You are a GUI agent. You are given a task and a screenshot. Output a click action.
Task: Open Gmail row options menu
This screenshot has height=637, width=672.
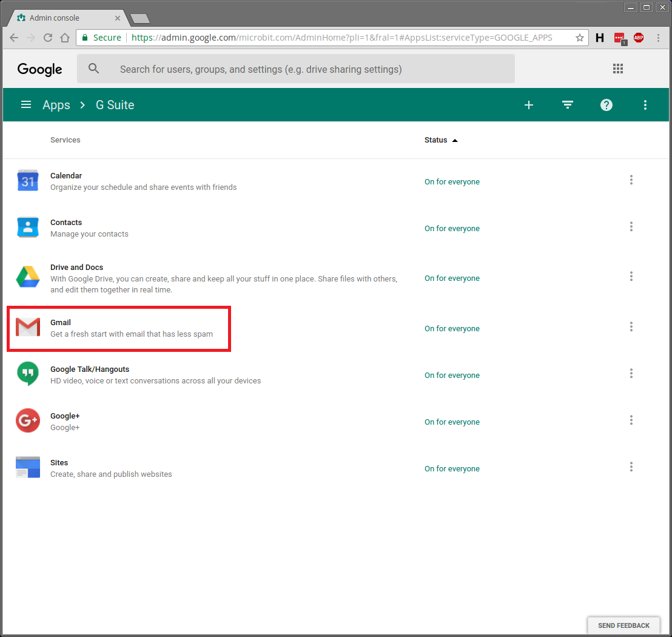pyautogui.click(x=631, y=326)
